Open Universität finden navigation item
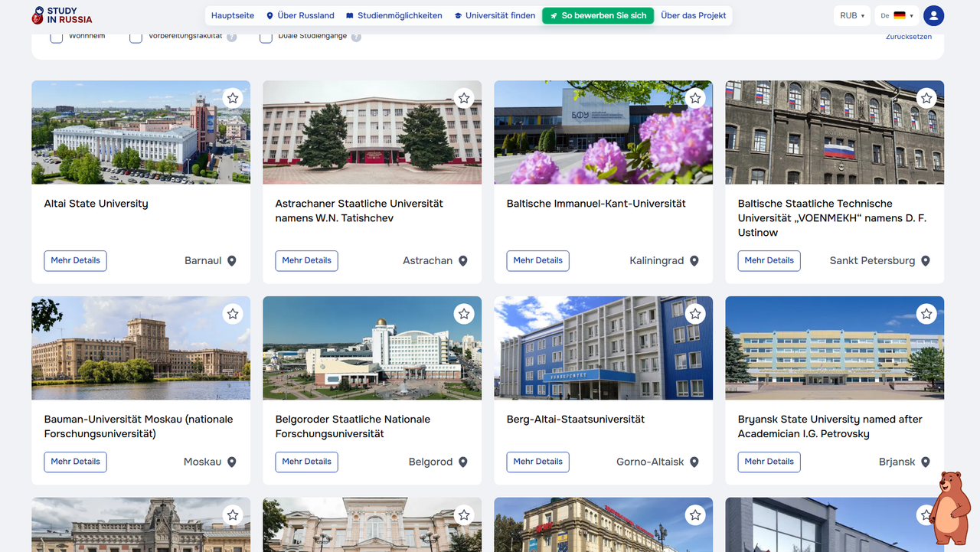This screenshot has height=552, width=980. (495, 15)
